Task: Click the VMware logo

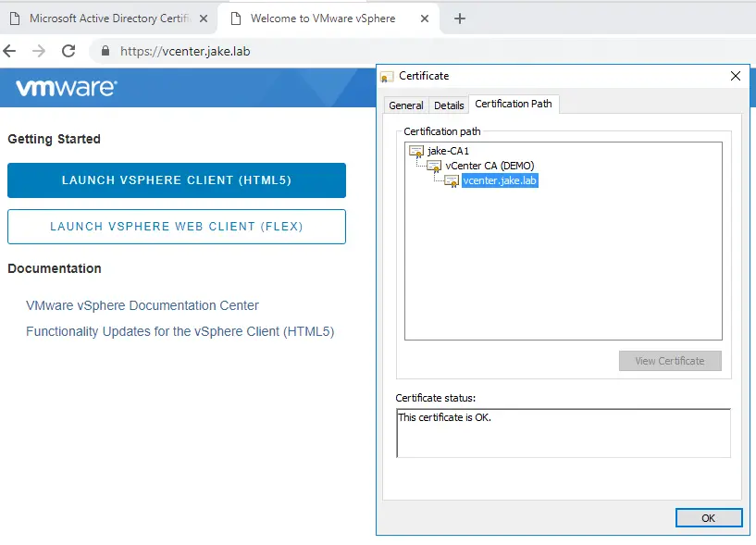Action: [66, 88]
